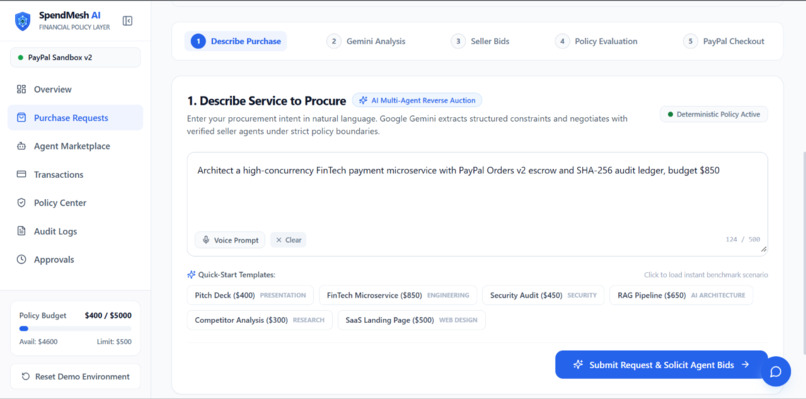806x399 pixels.
Task: Click step number 1 circle
Action: [198, 41]
